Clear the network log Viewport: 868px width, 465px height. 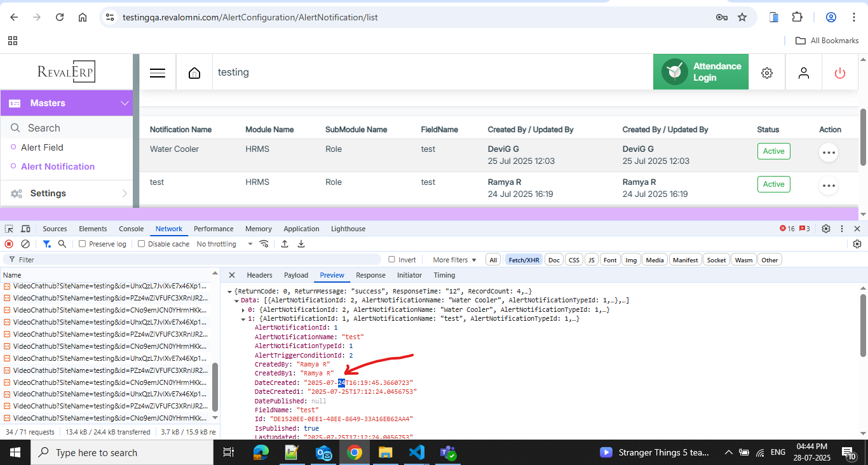(x=25, y=244)
